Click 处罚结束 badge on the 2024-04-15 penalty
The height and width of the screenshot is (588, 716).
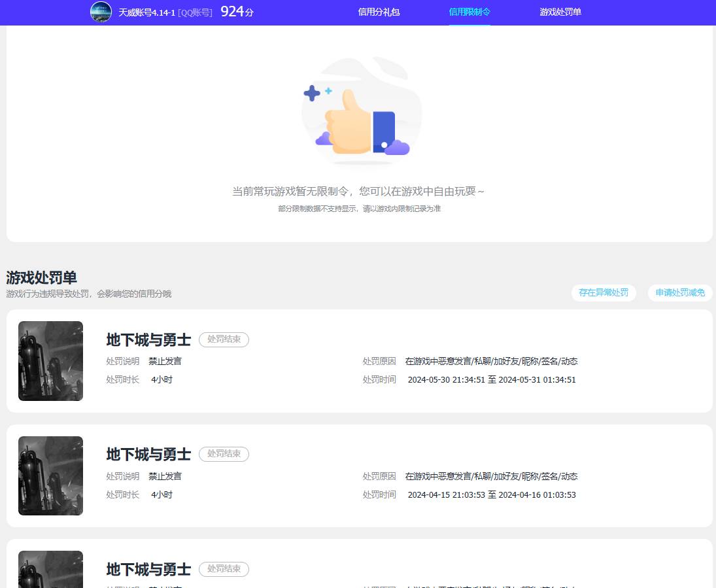(224, 454)
